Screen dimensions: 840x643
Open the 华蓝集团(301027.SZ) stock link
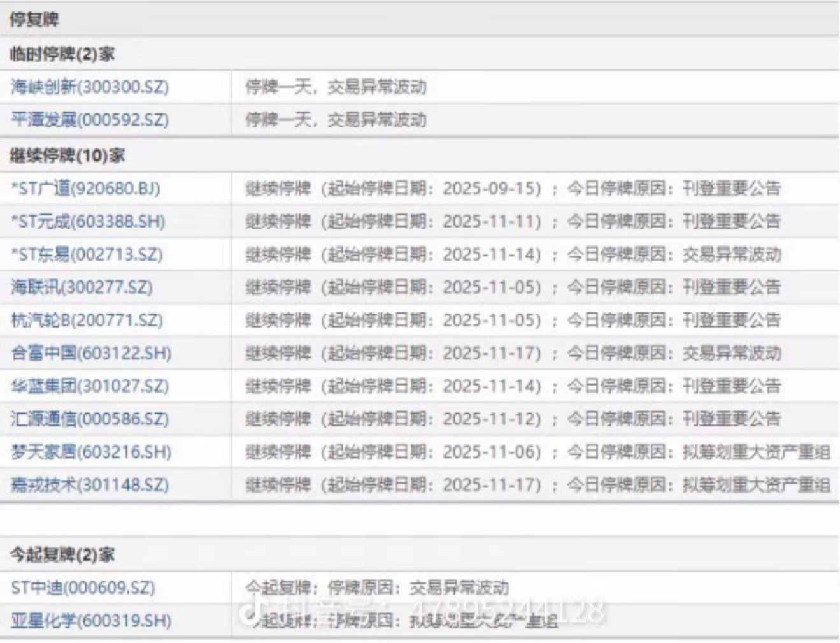click(90, 386)
